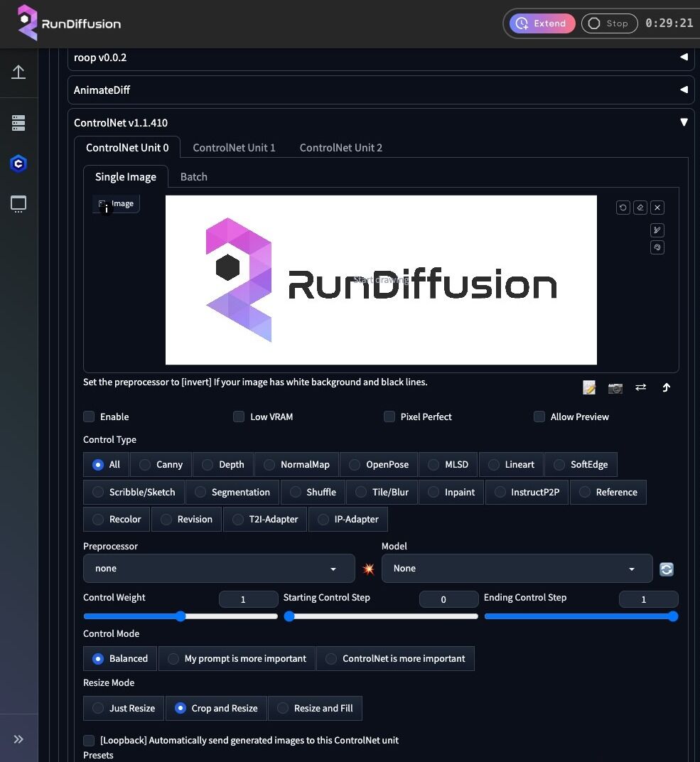The width and height of the screenshot is (700, 762).
Task: Click the eraser icon above the canvas
Action: pos(640,208)
